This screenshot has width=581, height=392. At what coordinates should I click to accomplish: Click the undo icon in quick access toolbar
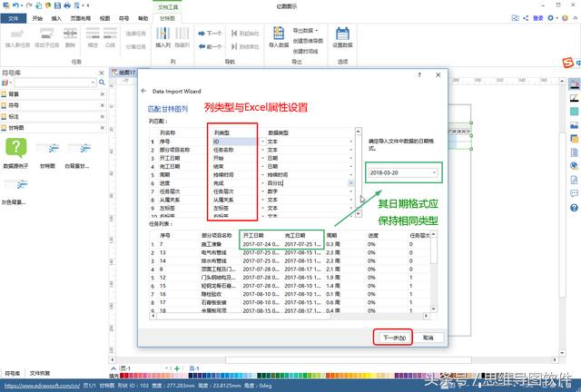[x=15, y=5]
